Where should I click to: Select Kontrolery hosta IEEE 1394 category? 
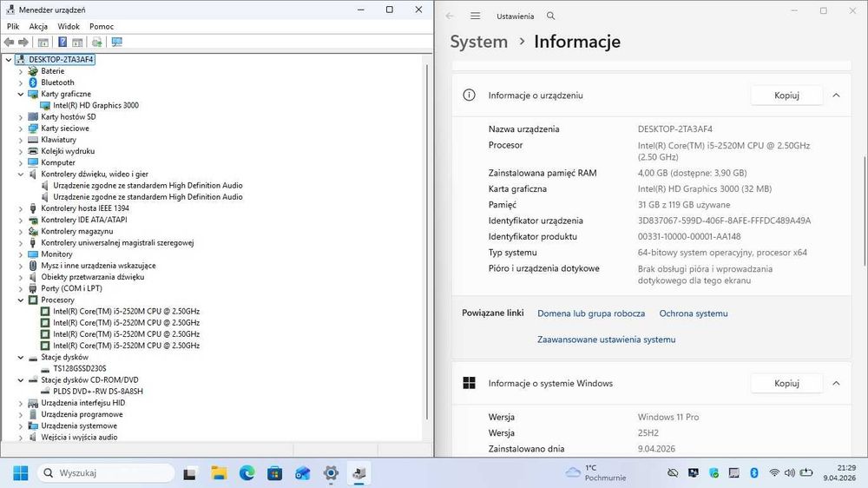(85, 208)
